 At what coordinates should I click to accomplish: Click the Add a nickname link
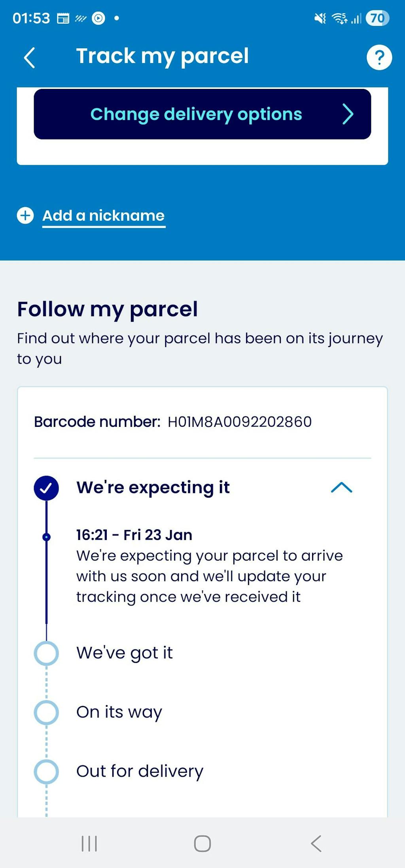(x=104, y=216)
